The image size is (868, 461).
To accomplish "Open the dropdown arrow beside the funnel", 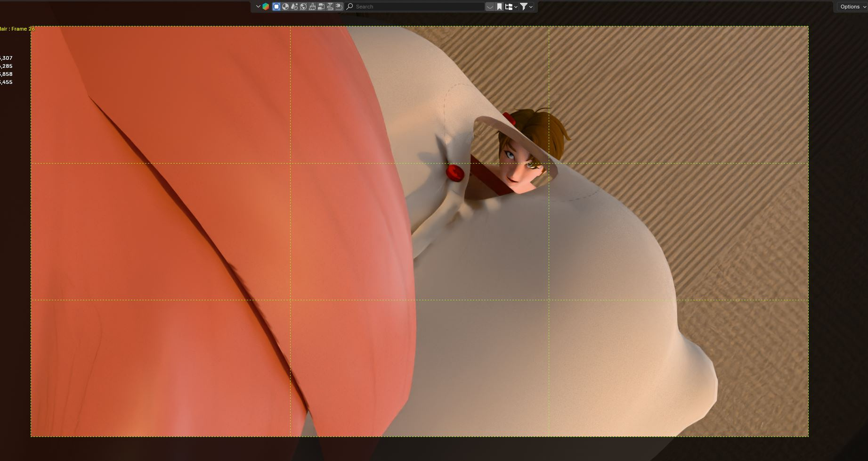I will point(531,7).
